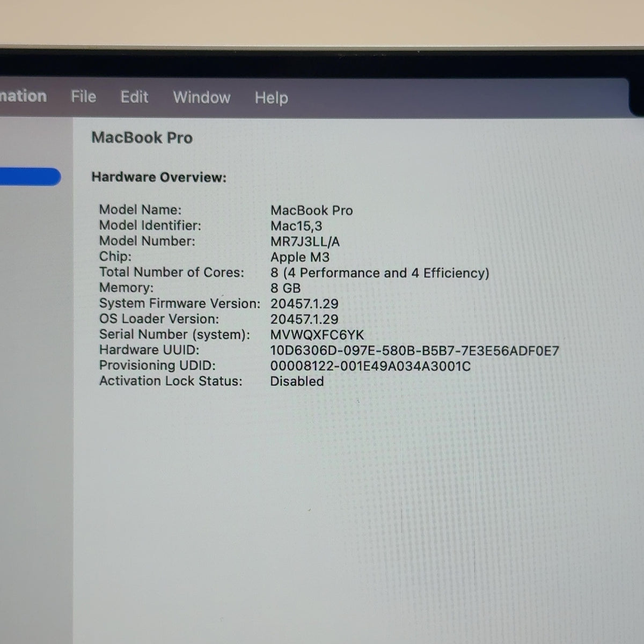This screenshot has height=644, width=644.
Task: Click the Chip label
Action: tap(115, 257)
